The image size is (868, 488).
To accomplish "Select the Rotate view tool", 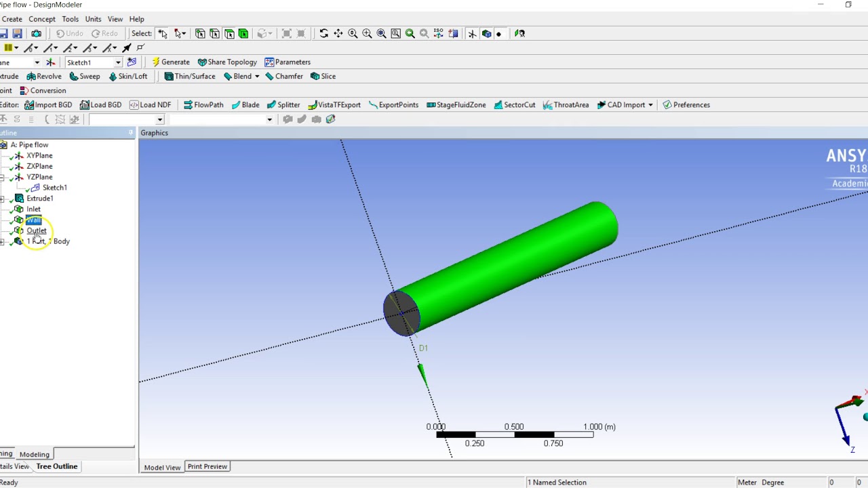I will click(x=324, y=33).
